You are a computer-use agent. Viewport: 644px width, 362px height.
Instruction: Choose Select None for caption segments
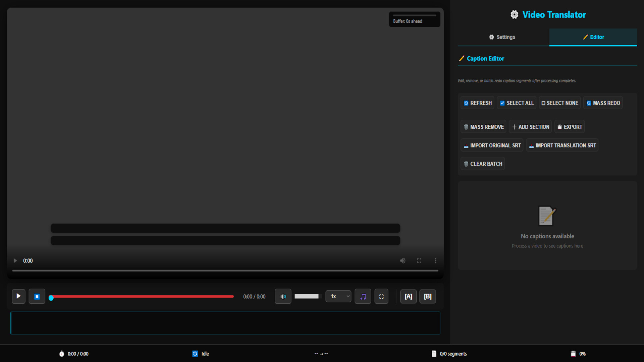pos(559,103)
